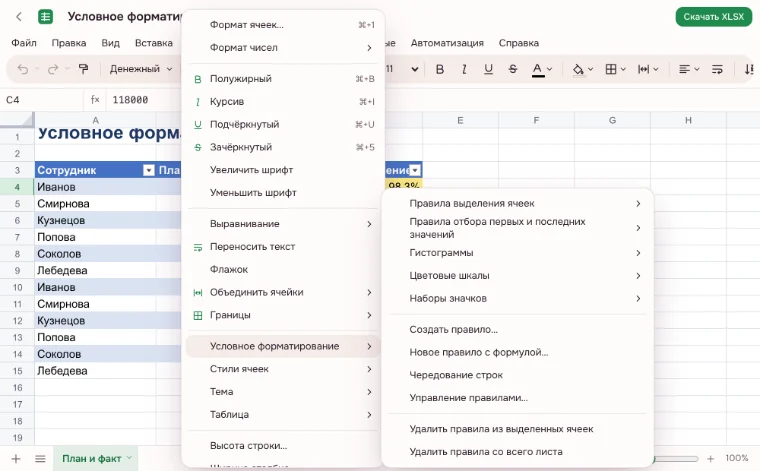Expand Формат чисел submenu
760x471 pixels.
[x=283, y=47]
